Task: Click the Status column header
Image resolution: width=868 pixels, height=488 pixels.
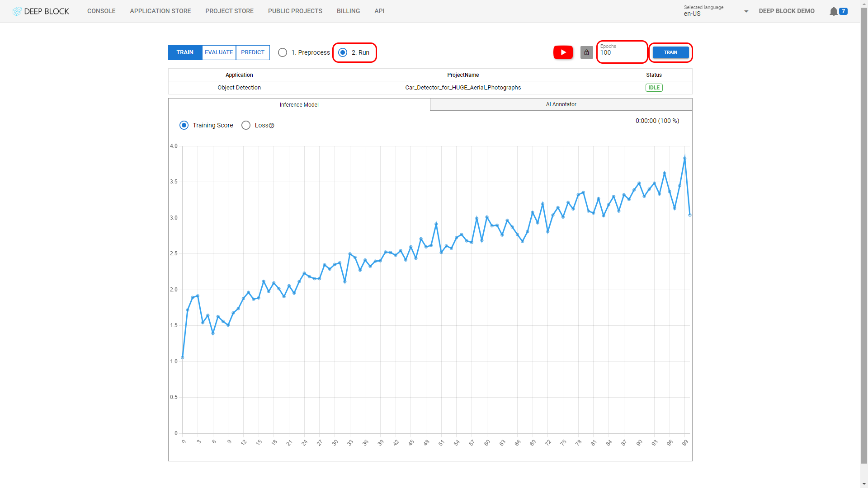Action: click(654, 75)
